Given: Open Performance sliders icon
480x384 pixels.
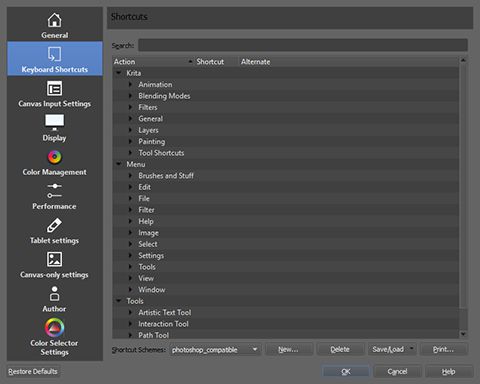Looking at the screenshot, I should (x=55, y=191).
